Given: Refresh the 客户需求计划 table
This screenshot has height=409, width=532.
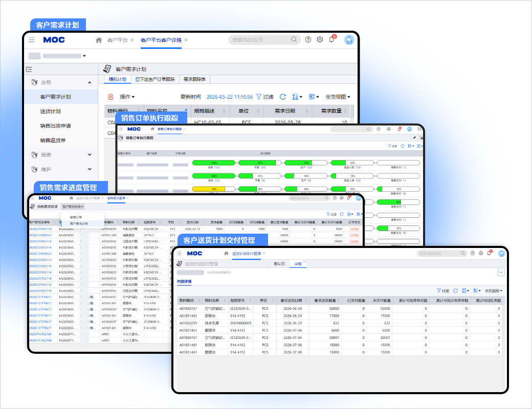Looking at the screenshot, I should coord(282,97).
